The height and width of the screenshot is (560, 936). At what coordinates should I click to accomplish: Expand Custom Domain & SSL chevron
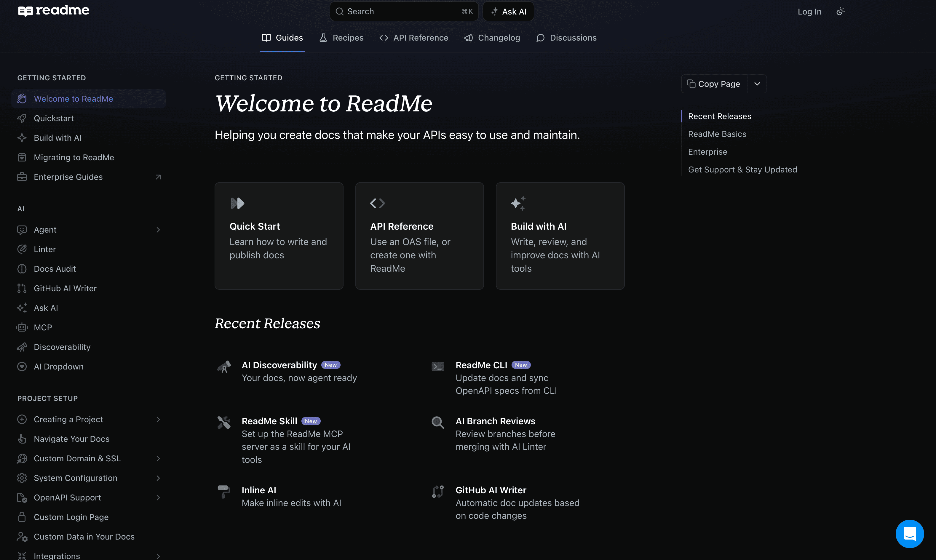point(158,458)
